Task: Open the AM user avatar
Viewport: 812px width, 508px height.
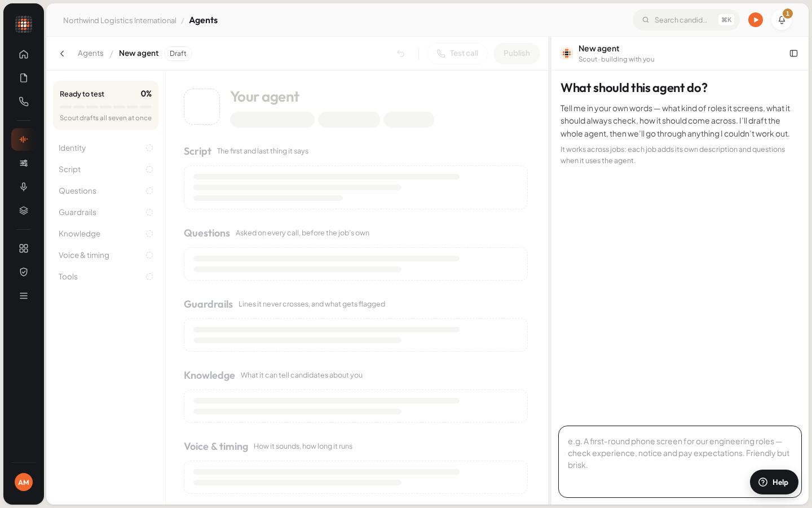Action: tap(24, 482)
